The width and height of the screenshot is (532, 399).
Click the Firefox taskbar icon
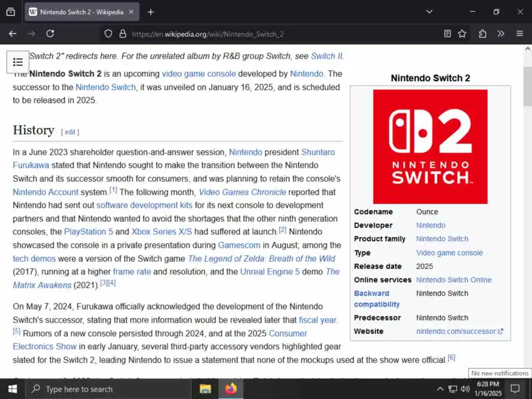pos(231,389)
